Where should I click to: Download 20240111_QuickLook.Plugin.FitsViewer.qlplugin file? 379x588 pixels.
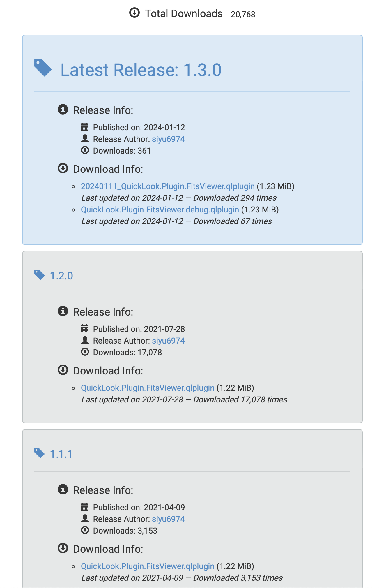point(168,186)
